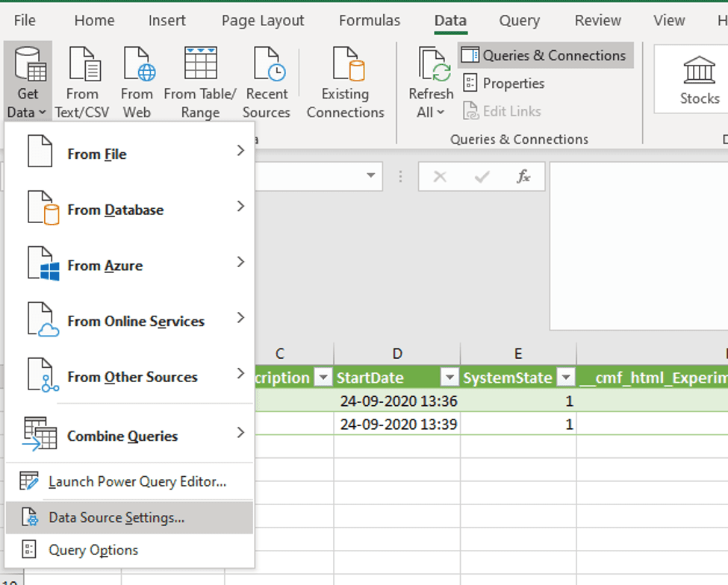Select Launch Power Query Editor
The width and height of the screenshot is (728, 585).
tap(137, 482)
